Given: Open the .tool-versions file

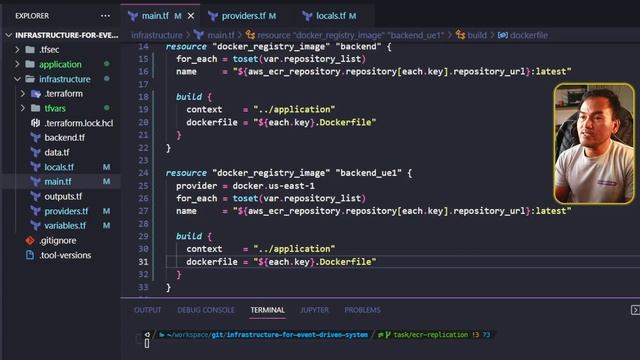Looking at the screenshot, I should click(65, 255).
